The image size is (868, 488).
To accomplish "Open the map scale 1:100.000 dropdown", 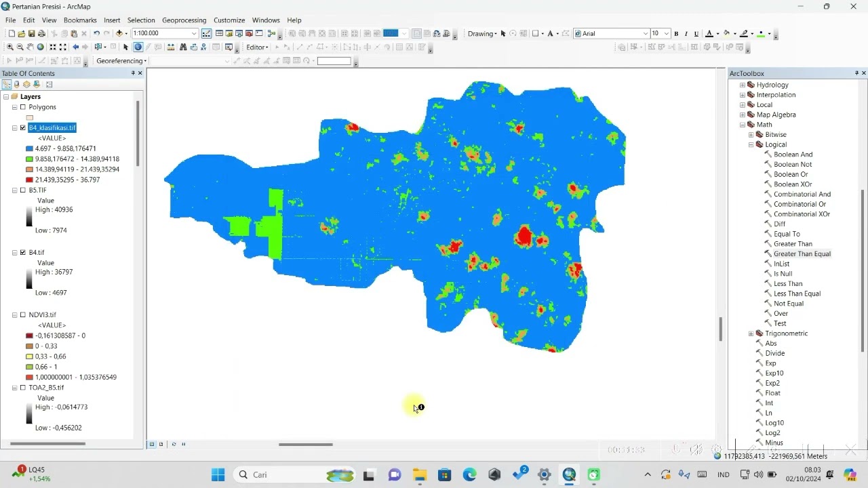I will click(194, 33).
